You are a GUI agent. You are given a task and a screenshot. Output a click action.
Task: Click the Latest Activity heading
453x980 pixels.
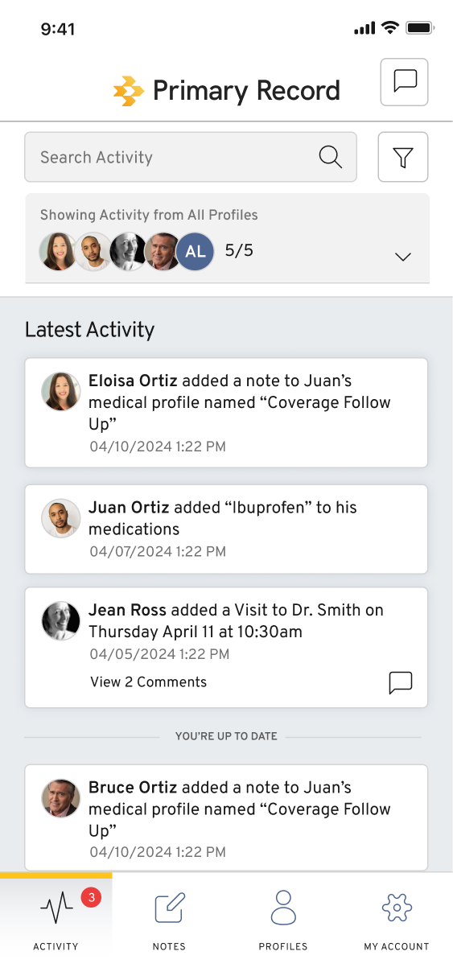(89, 330)
